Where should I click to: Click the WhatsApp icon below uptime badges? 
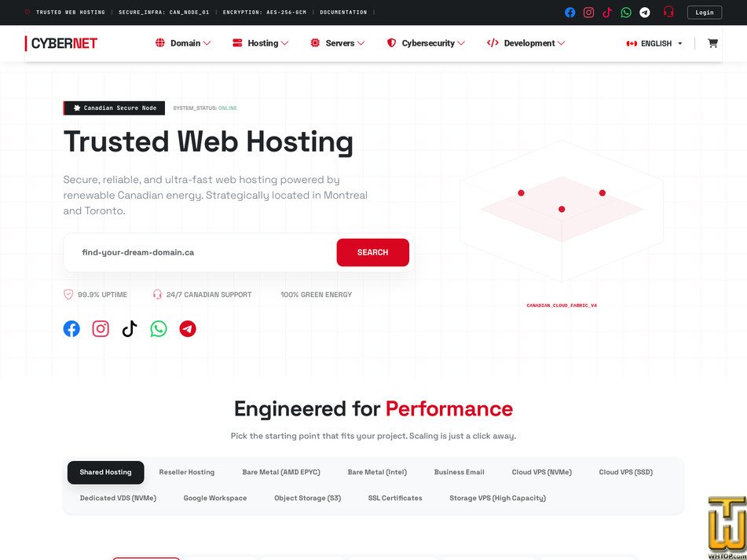(x=159, y=328)
